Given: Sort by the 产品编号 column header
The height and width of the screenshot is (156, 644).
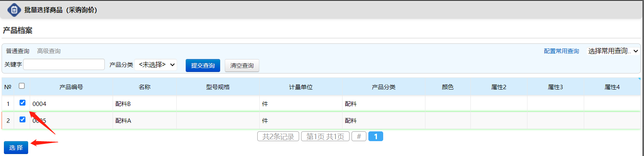Looking at the screenshot, I should (x=71, y=87).
